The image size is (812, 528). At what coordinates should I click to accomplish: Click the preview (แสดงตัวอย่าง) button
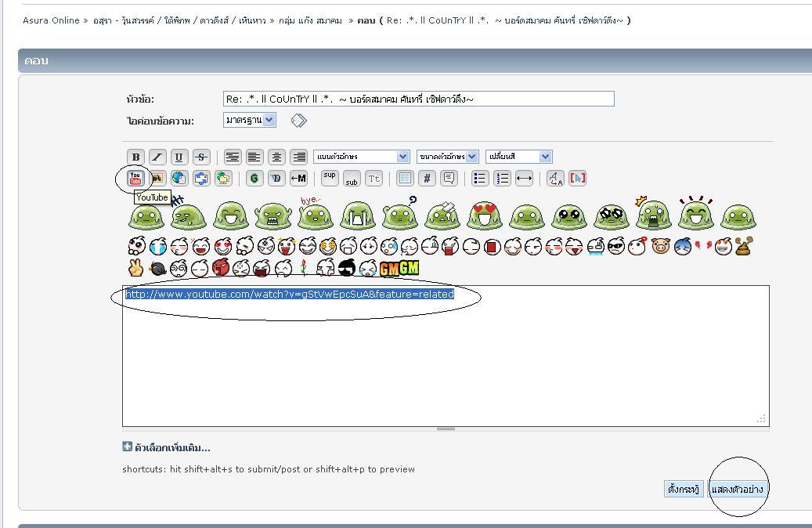[737, 489]
